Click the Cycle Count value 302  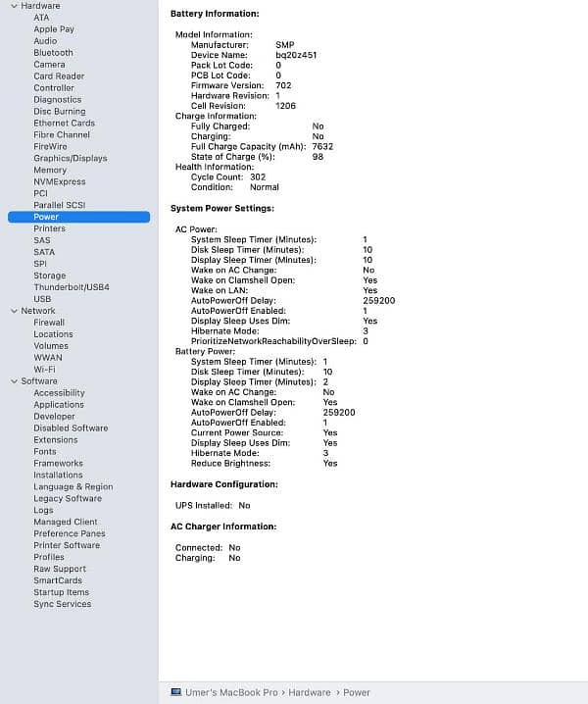click(x=258, y=177)
